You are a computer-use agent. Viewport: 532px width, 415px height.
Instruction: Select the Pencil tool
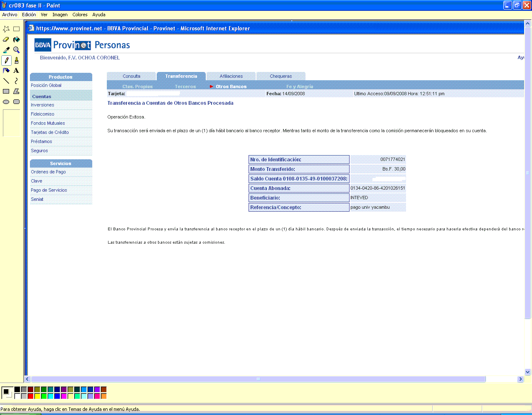click(6, 60)
